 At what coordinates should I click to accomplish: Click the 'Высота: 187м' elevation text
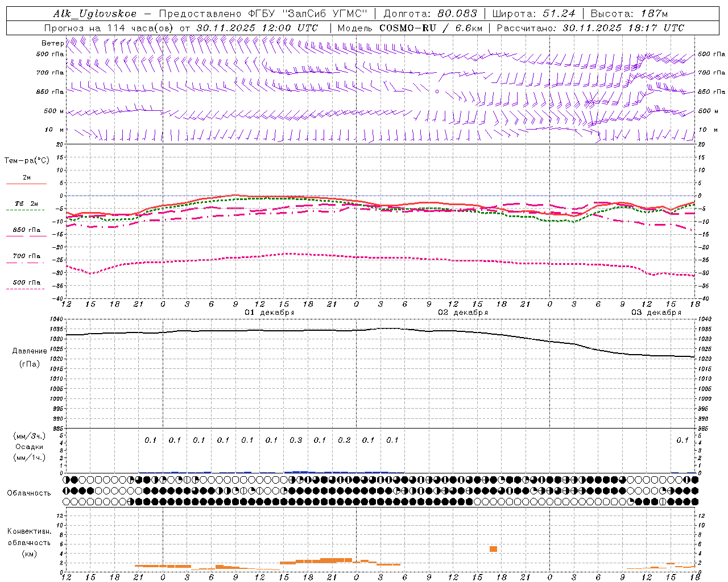pos(629,14)
